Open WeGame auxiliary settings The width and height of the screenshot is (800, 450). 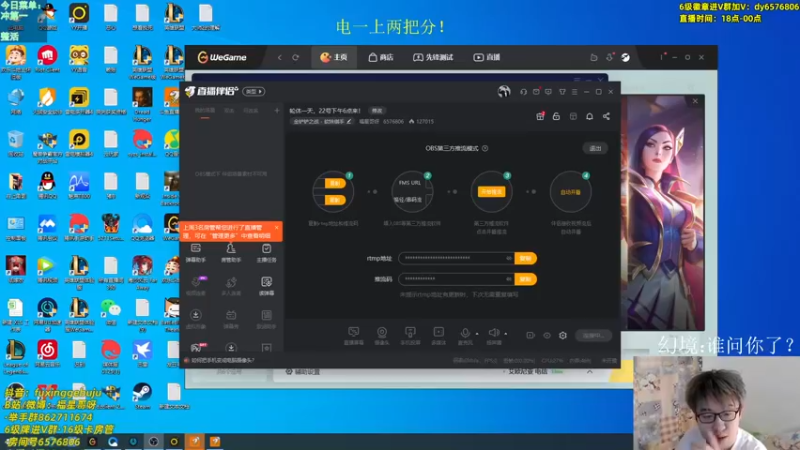point(303,371)
